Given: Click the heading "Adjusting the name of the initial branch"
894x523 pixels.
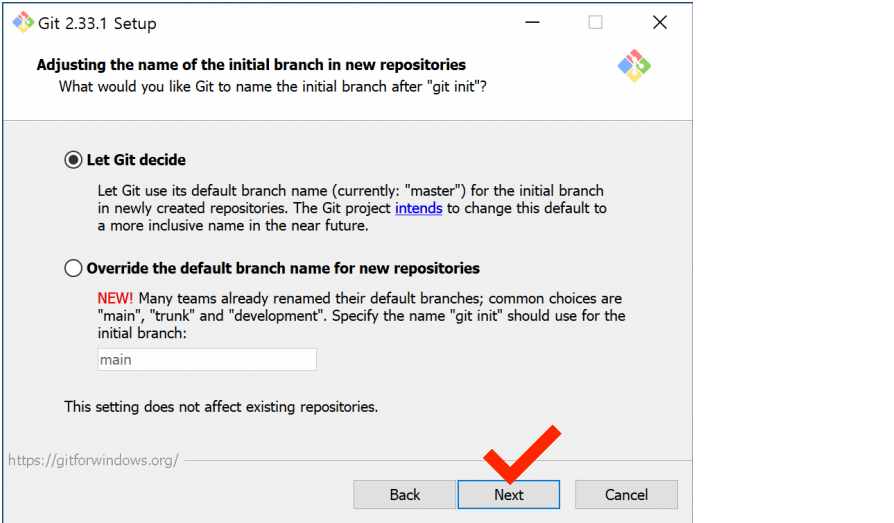Looking at the screenshot, I should 251,64.
